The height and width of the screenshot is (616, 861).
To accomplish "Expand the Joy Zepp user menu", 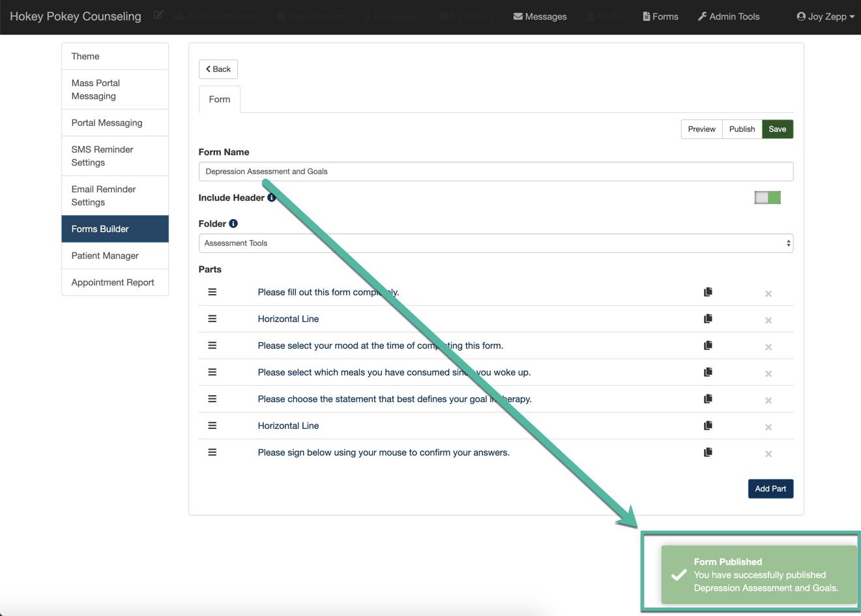I will [x=825, y=16].
